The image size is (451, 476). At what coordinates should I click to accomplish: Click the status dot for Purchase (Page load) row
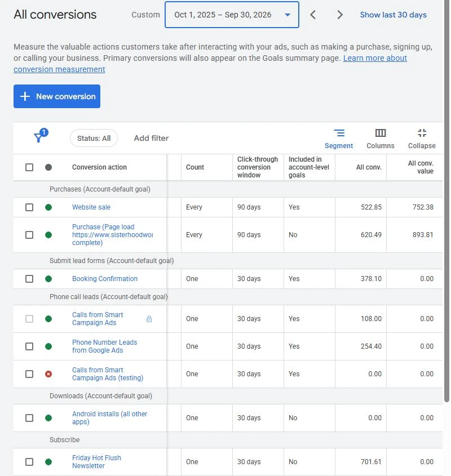tap(48, 235)
